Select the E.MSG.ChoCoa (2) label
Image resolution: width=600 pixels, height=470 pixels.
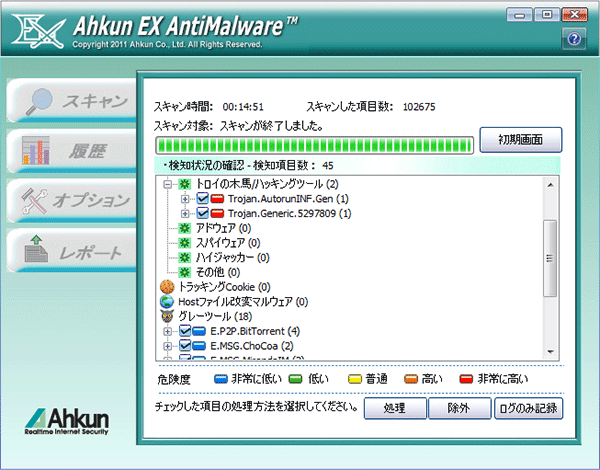click(x=252, y=346)
